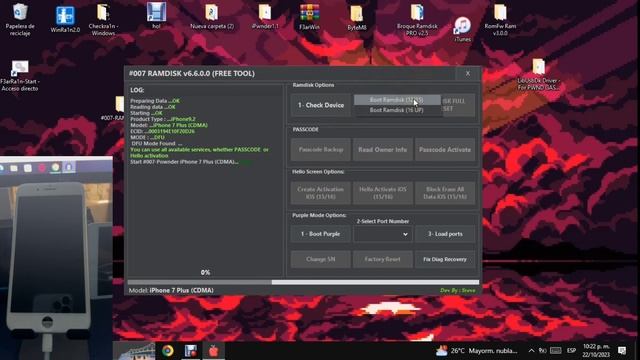640x360 pixels.
Task: Open RomFw Ram v3.0.0 folder
Action: [500, 20]
